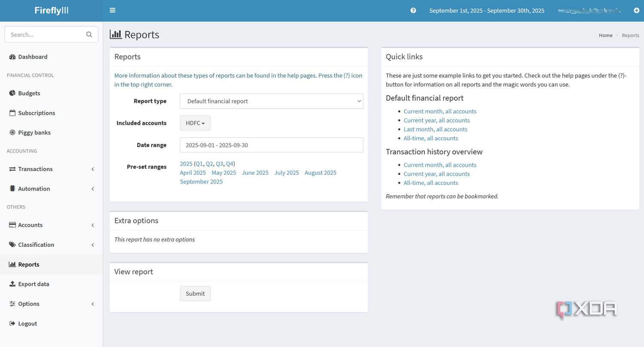Viewport: 644px width, 347px height.
Task: Select the August 2025 pre-set range
Action: click(320, 172)
